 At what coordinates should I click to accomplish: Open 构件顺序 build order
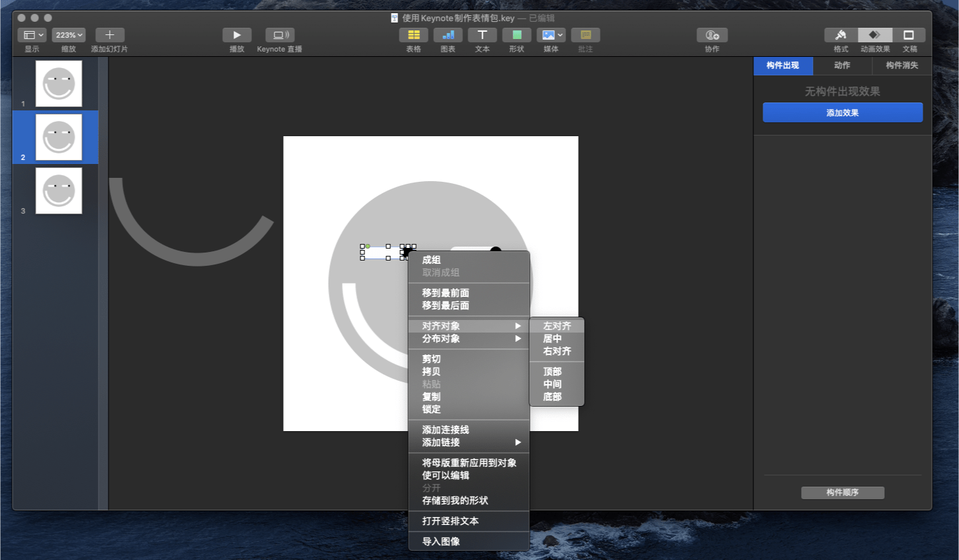point(843,493)
